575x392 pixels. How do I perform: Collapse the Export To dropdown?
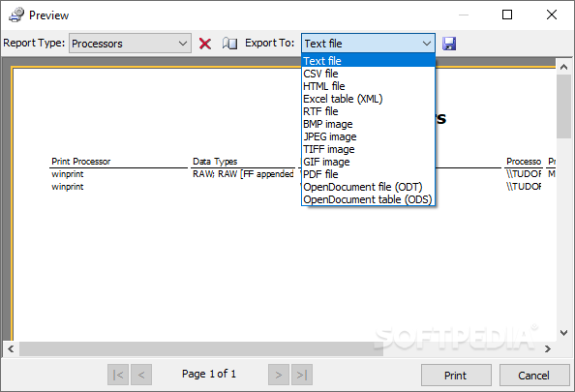[368, 44]
